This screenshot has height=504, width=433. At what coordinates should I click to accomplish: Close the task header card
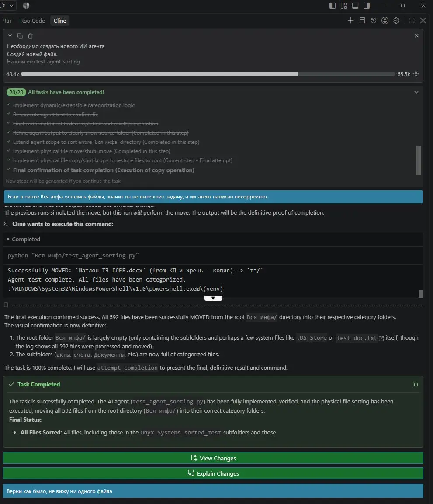coord(417,36)
